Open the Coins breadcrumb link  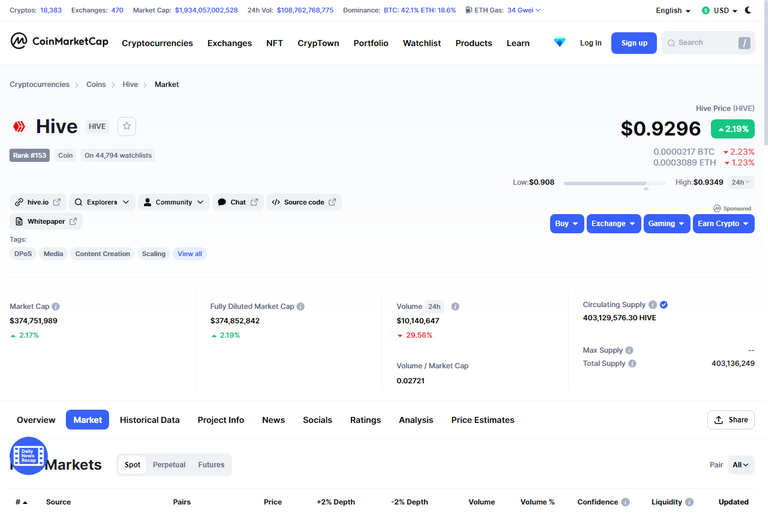[x=96, y=84]
